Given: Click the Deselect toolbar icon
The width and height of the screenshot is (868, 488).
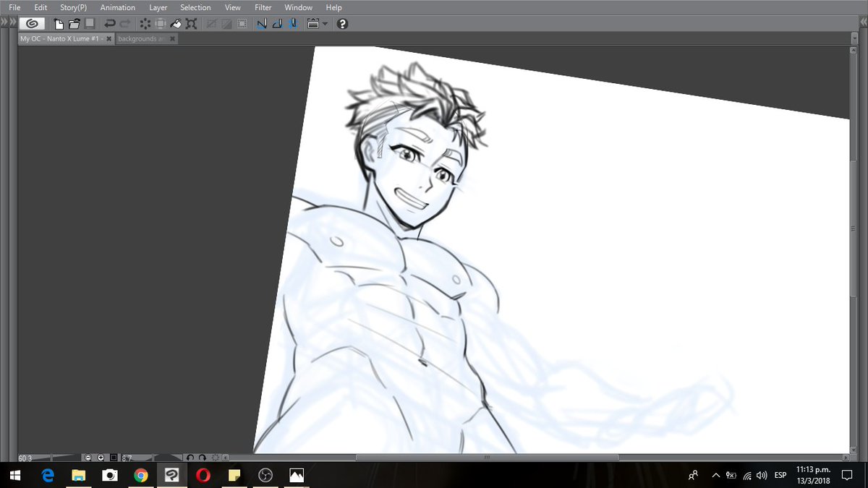Looking at the screenshot, I should 212,23.
